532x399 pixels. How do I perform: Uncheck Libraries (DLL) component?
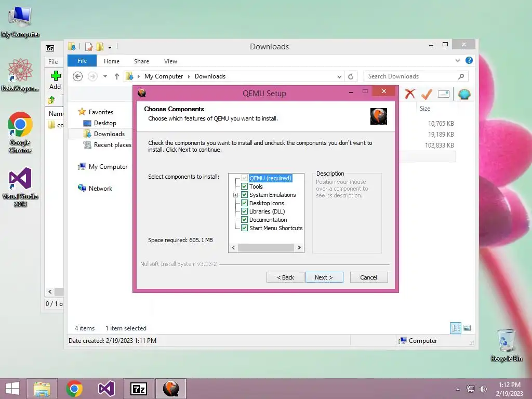point(244,211)
